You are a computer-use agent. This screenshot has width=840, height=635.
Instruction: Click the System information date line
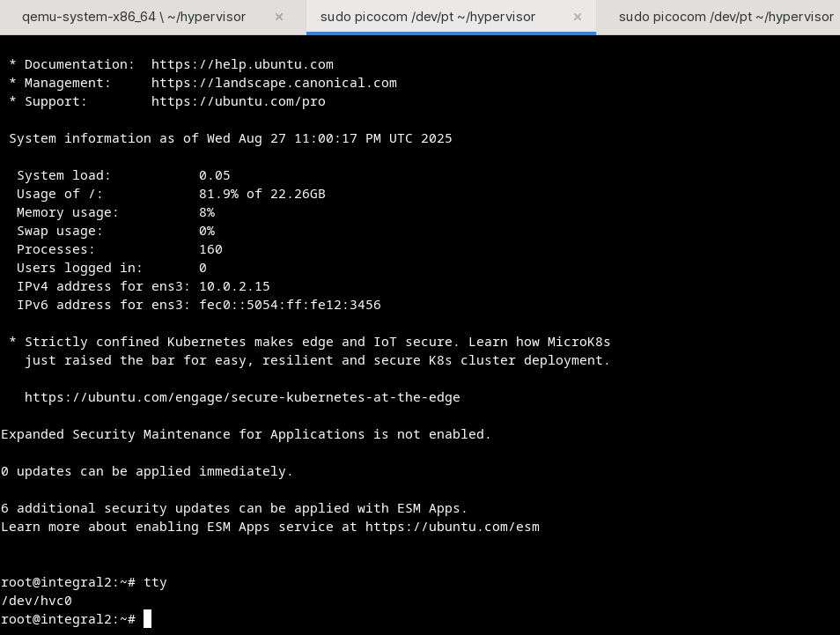(x=231, y=138)
